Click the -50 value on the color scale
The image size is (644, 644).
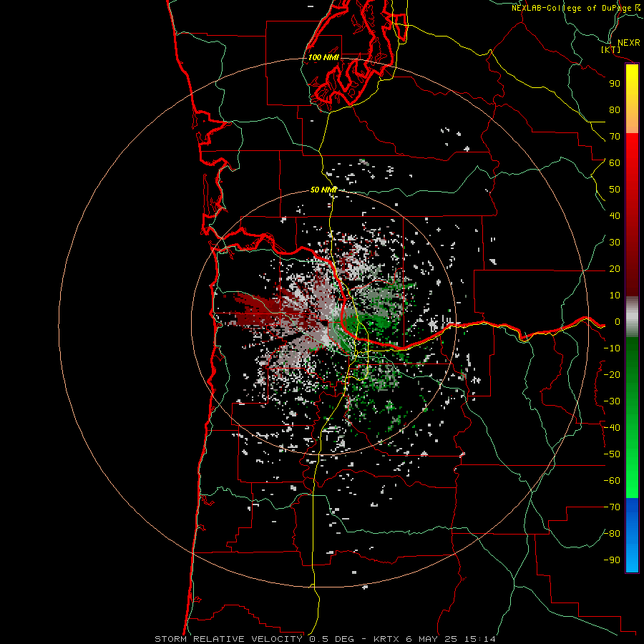612,454
